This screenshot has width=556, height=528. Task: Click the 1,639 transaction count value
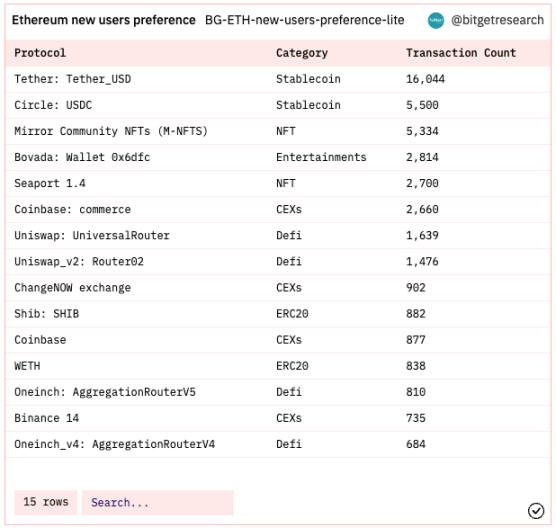coord(422,235)
